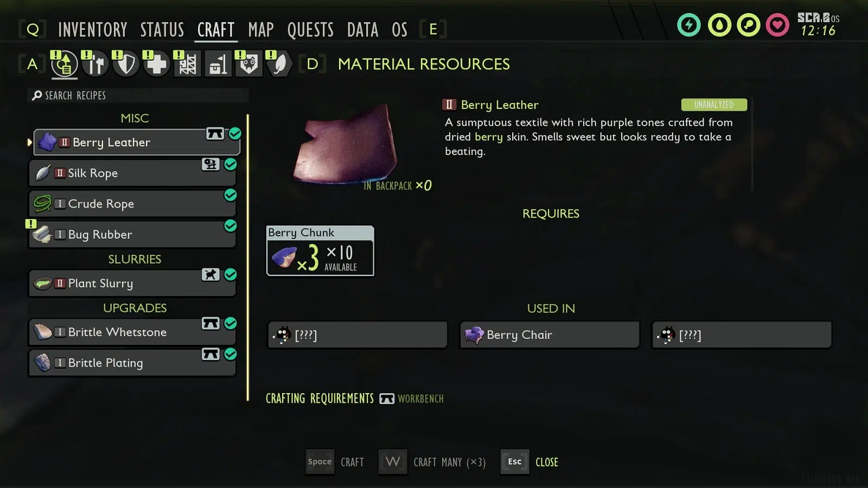Screen dimensions: 868x488
Task: Open the creature trophy category icon
Action: [x=248, y=65]
